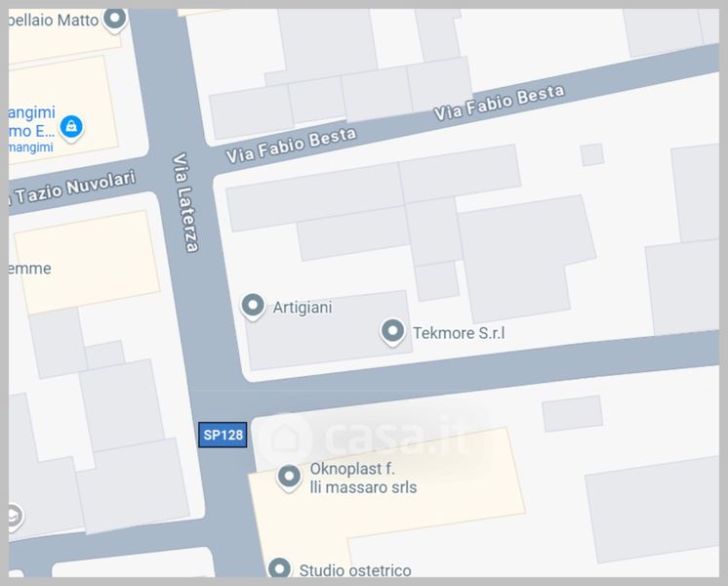Click the Tekmore S.r.l text label
The width and height of the screenshot is (728, 586).
tap(459, 333)
